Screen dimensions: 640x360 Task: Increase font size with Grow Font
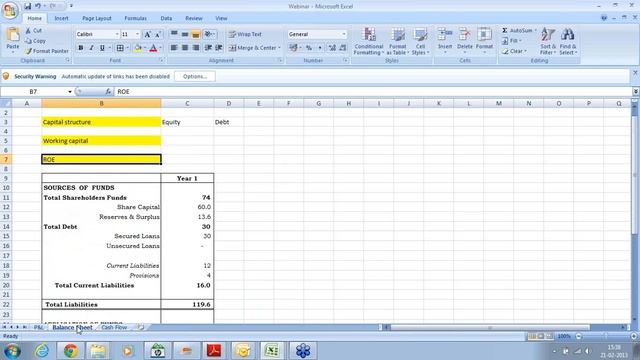coord(147,35)
